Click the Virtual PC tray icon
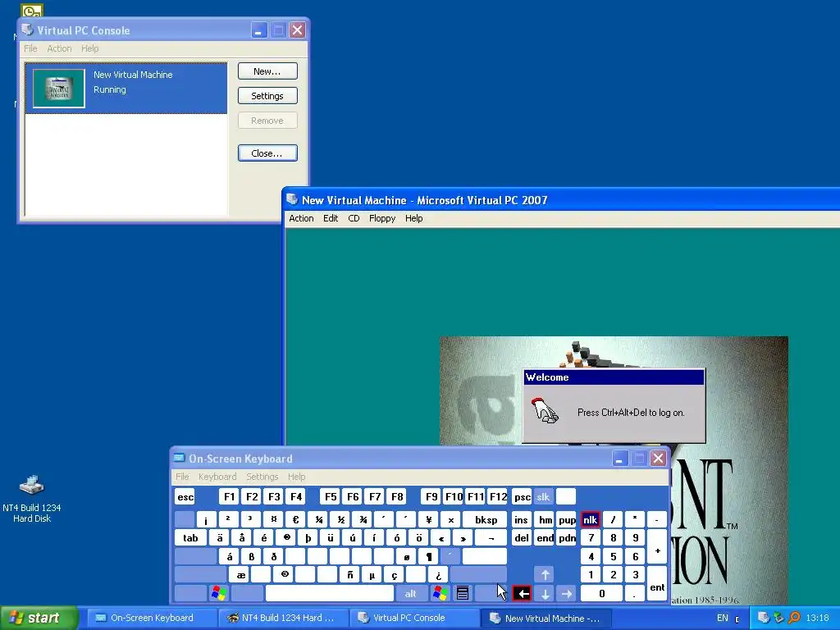The image size is (840, 630). pos(764,618)
